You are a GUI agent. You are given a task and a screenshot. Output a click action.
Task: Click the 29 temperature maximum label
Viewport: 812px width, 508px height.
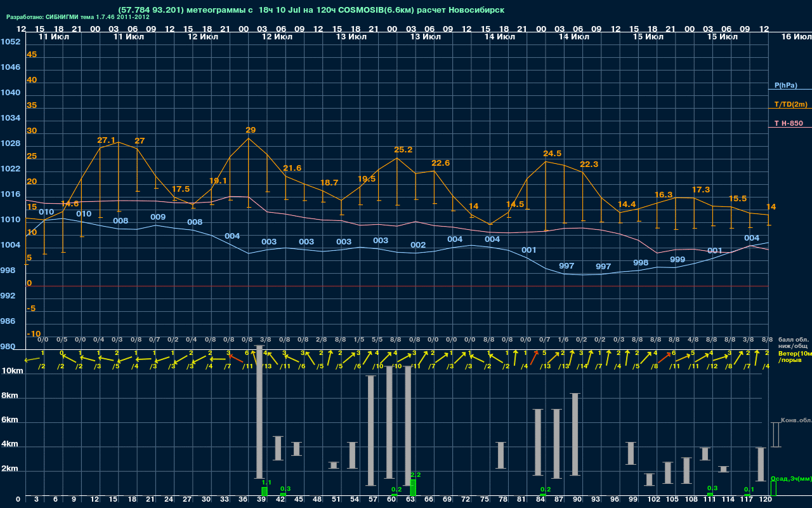click(251, 130)
